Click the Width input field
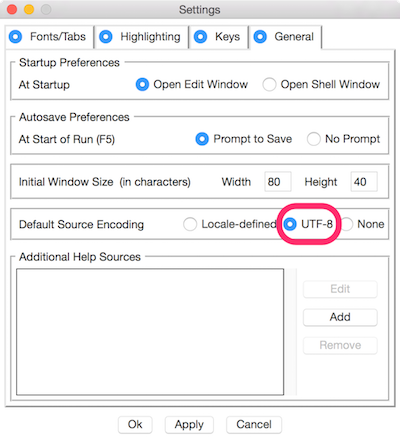 point(278,182)
